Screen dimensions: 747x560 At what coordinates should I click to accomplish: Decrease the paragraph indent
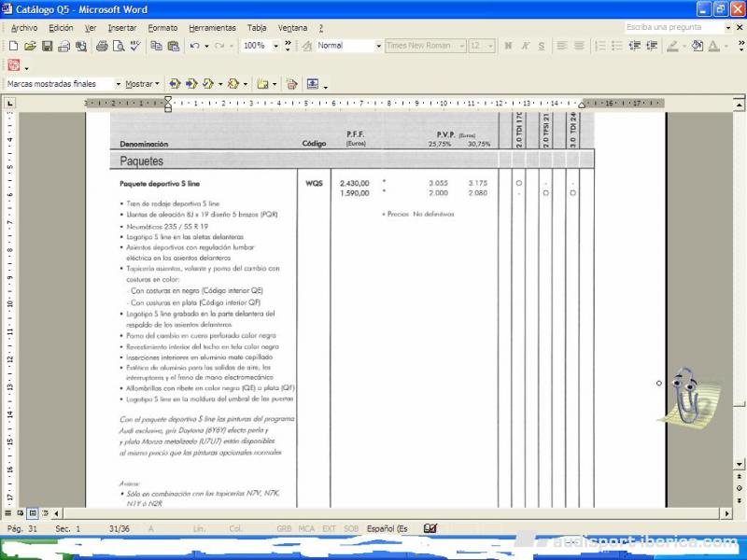(634, 46)
